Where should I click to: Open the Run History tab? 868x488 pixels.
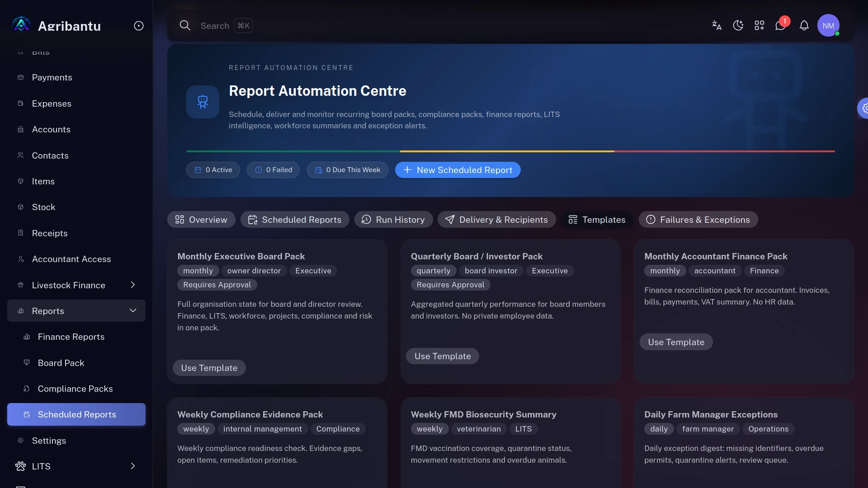click(x=393, y=220)
